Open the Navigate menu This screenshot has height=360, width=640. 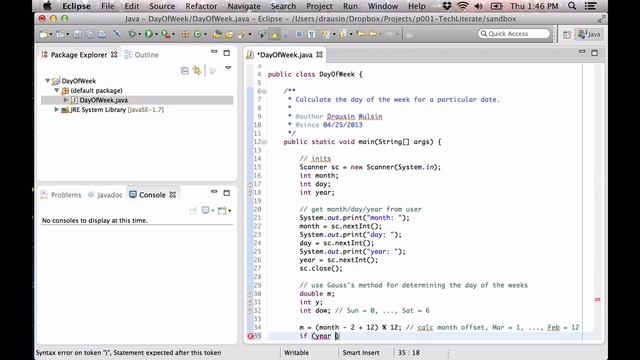(244, 6)
